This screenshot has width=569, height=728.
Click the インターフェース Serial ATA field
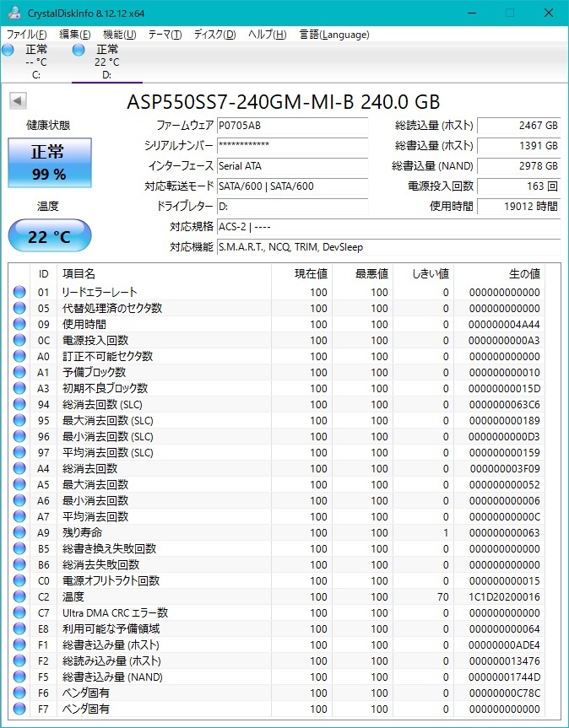[292, 165]
